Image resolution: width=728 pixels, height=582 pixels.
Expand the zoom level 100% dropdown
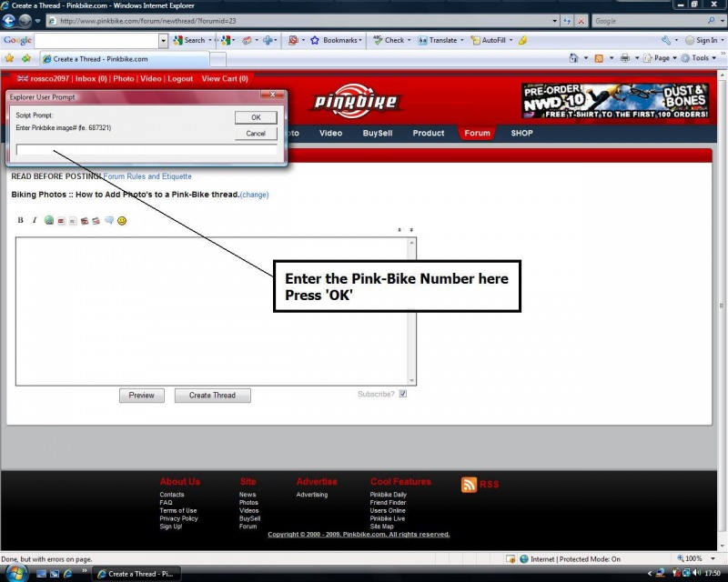pos(713,558)
